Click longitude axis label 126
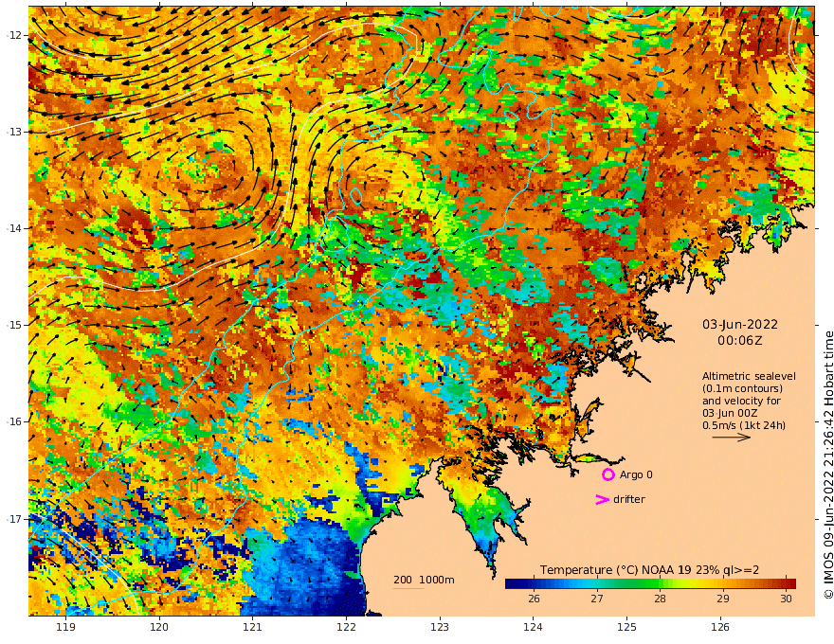 tap(720, 628)
